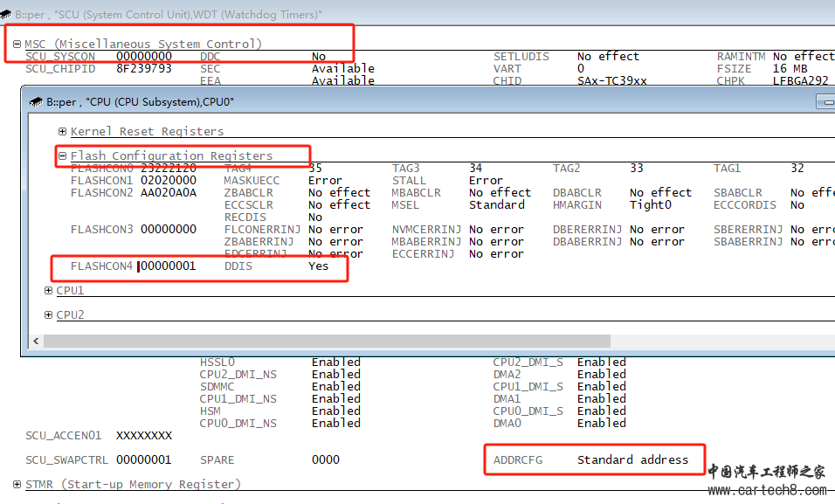Viewport: 835px width, 504px height.
Task: Select the FLASHCON1 value 02020000
Action: click(x=169, y=180)
